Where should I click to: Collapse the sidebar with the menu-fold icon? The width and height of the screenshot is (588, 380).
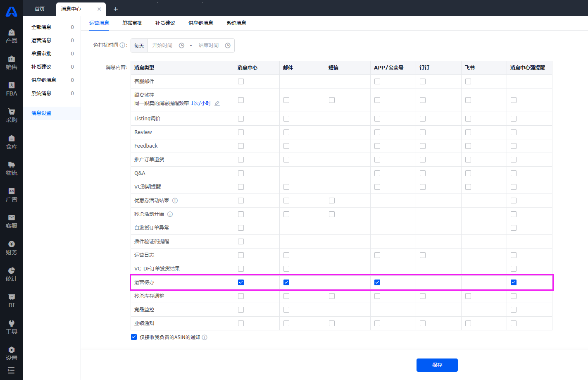click(x=11, y=370)
